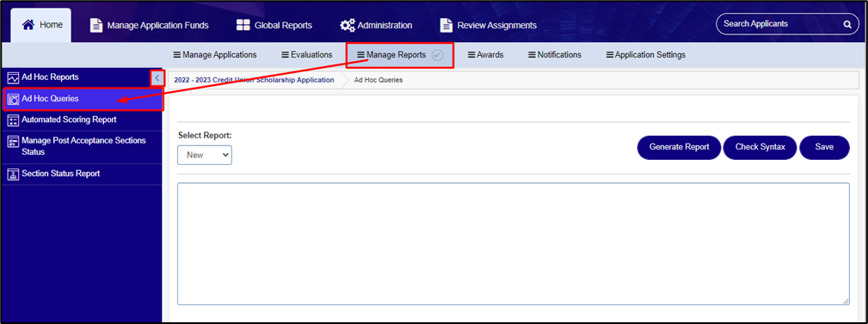Click the Save button

pyautogui.click(x=824, y=148)
